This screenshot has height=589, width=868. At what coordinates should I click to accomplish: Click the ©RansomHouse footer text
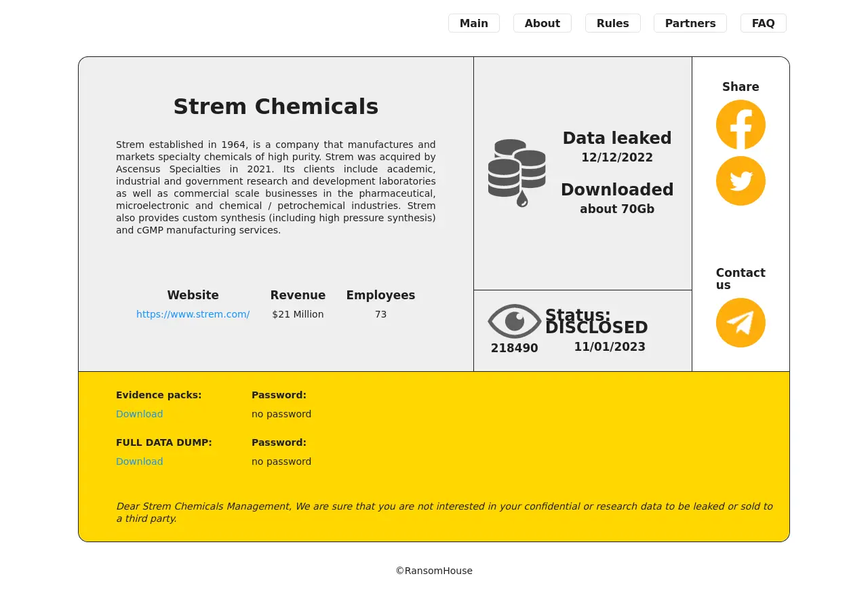click(434, 571)
